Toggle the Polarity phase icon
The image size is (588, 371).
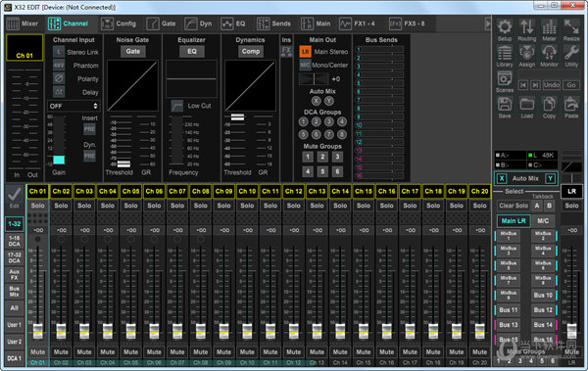pyautogui.click(x=59, y=78)
